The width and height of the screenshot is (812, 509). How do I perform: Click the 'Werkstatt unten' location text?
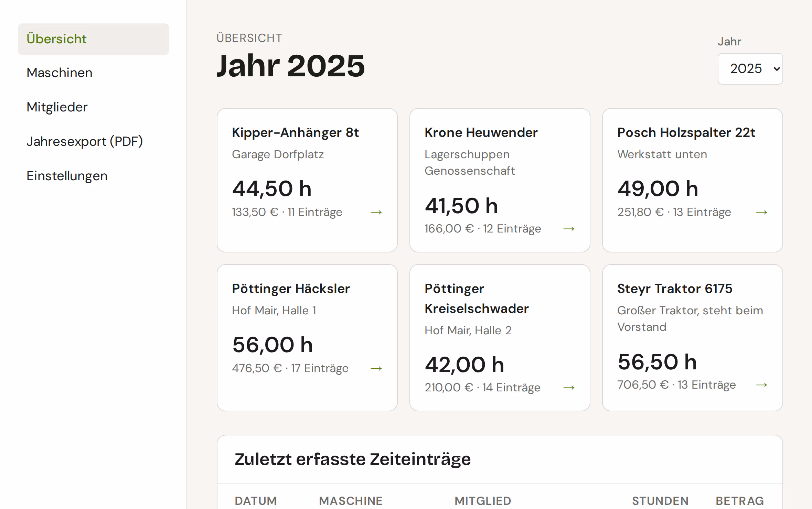tap(662, 155)
